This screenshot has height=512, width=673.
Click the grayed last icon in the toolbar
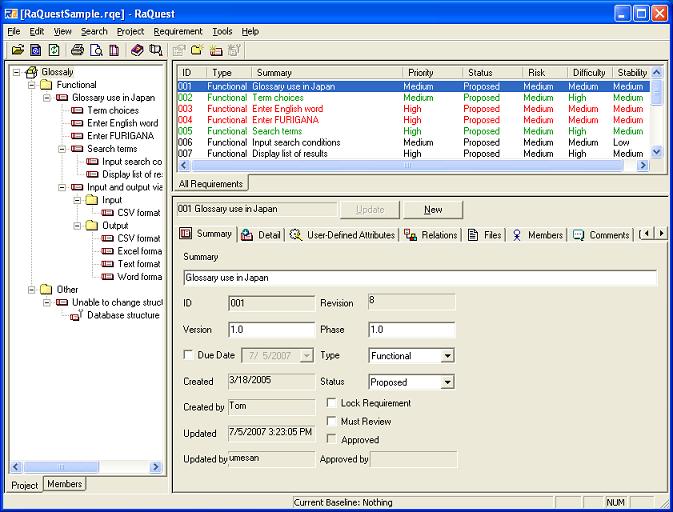pyautogui.click(x=234, y=50)
